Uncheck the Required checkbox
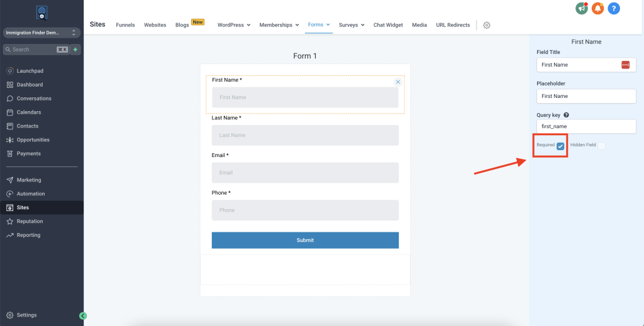The image size is (644, 326). coord(560,146)
